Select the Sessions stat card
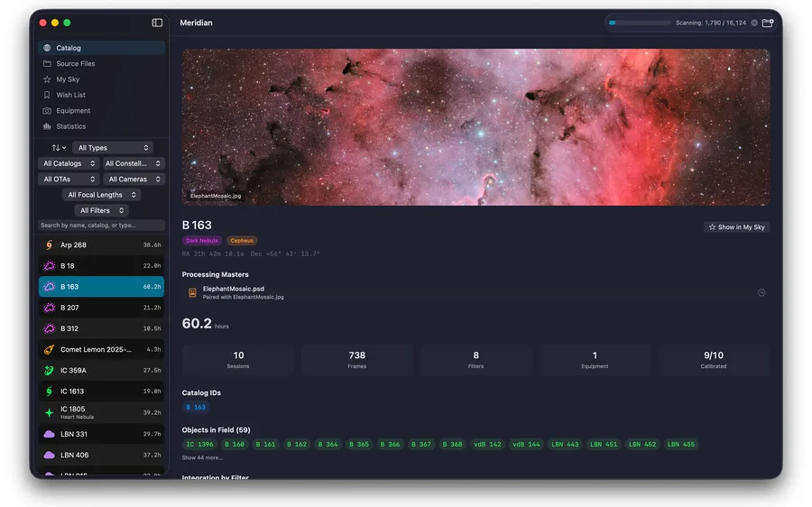This screenshot has width=812, height=507. coord(238,360)
